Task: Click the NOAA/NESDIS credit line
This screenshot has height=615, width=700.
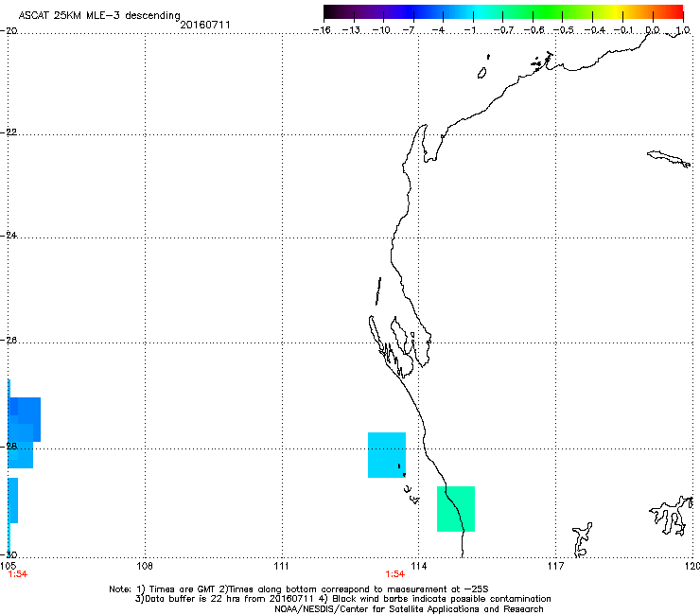Action: [409, 609]
